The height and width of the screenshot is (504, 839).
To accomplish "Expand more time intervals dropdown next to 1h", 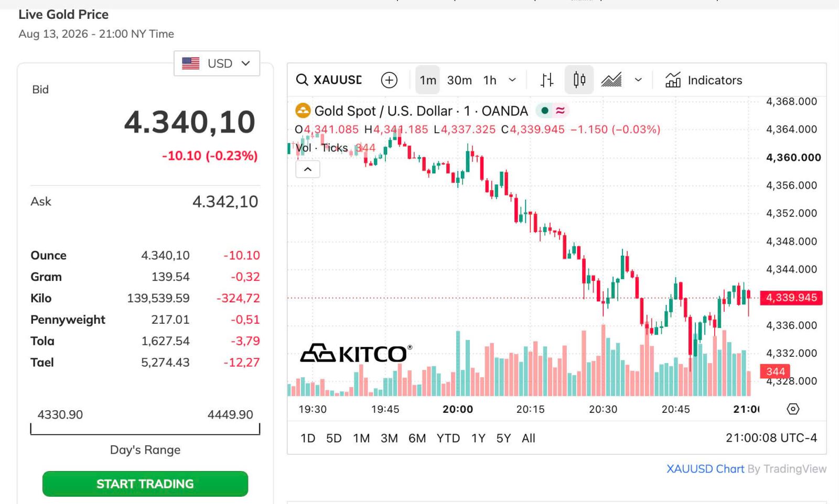I will point(512,80).
